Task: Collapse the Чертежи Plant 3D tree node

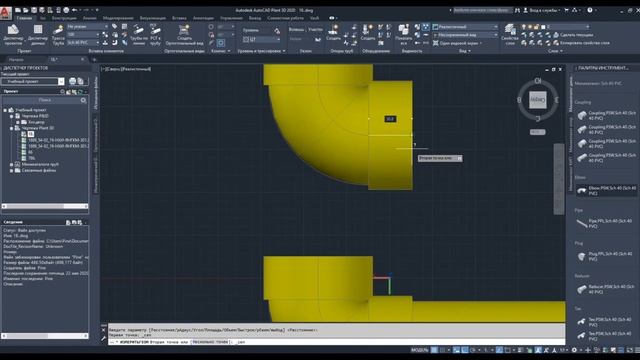Action: point(11,128)
